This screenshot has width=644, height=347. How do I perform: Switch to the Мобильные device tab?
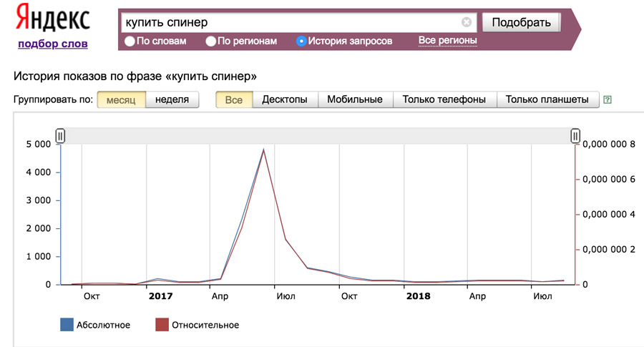(355, 99)
